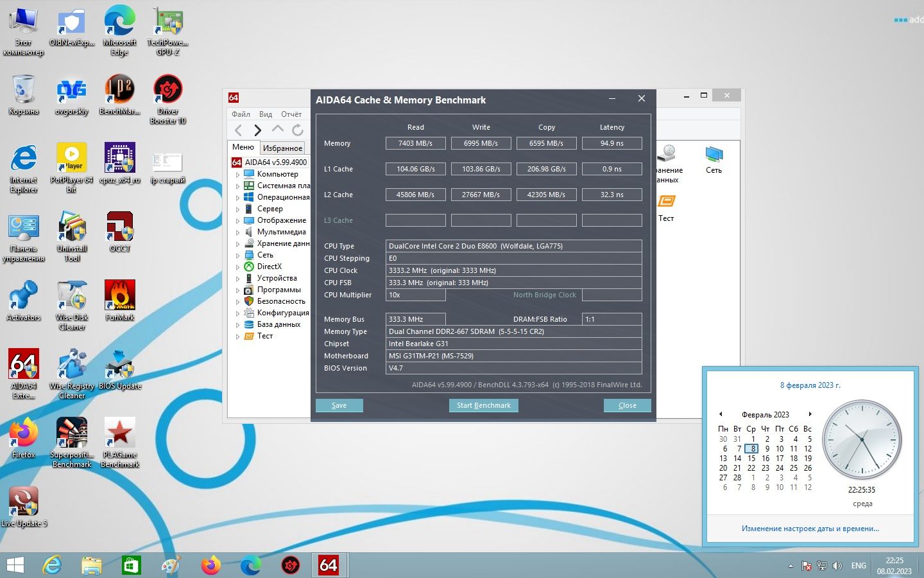
Task: Open the Сеть icon in AIDA64 panel
Action: (x=714, y=159)
